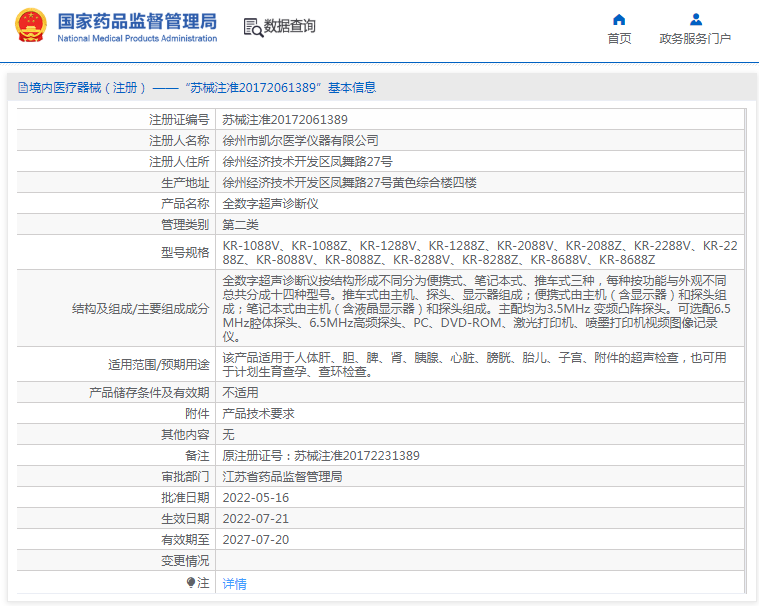Select 徐州市凯尔医学仪器有限公司 registrant name

(300, 140)
